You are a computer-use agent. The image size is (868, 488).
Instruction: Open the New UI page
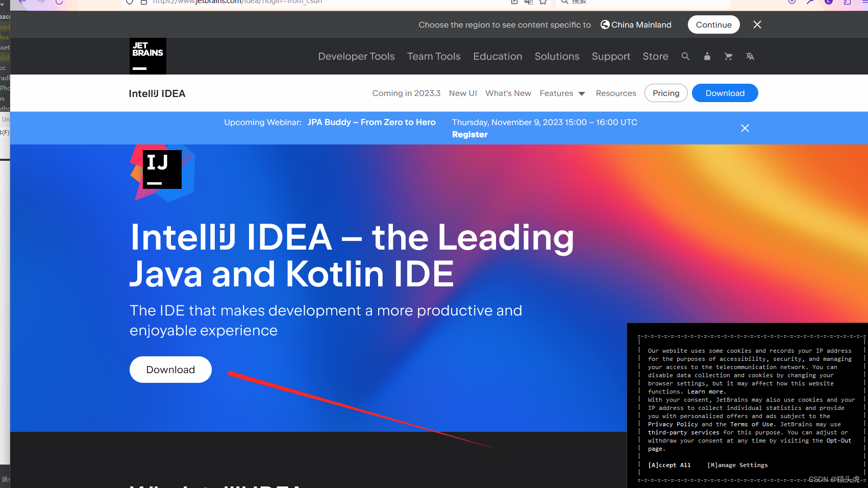click(463, 93)
